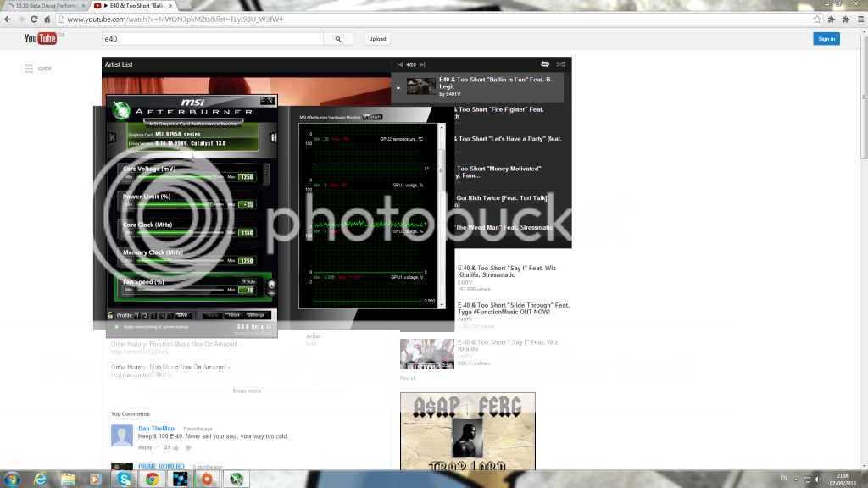Toggle Fan Speed Auto mode

(248, 281)
